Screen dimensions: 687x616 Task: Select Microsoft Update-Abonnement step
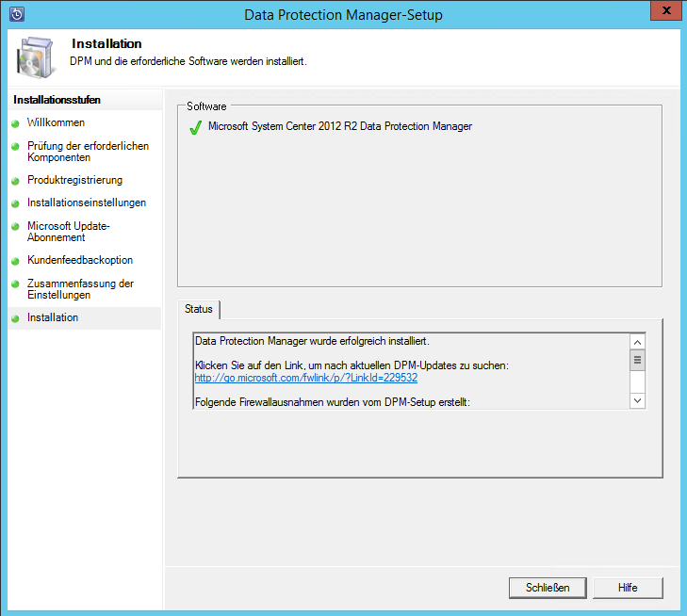point(69,232)
